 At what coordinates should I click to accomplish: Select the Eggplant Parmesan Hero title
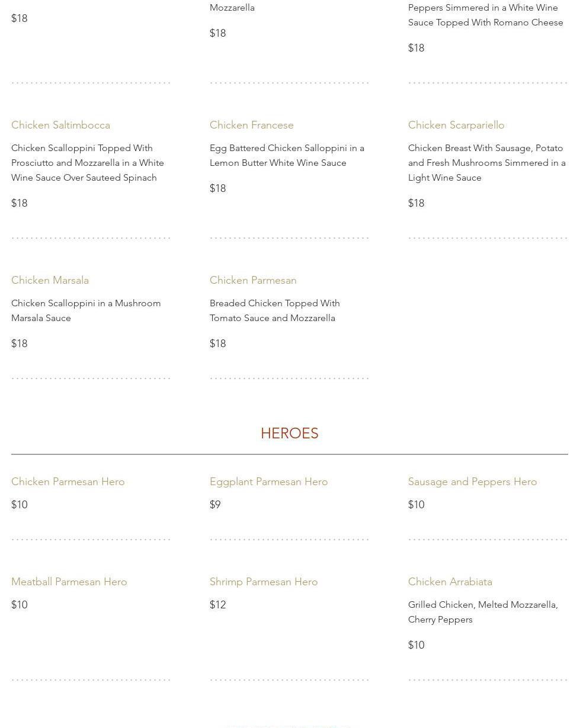(x=268, y=482)
